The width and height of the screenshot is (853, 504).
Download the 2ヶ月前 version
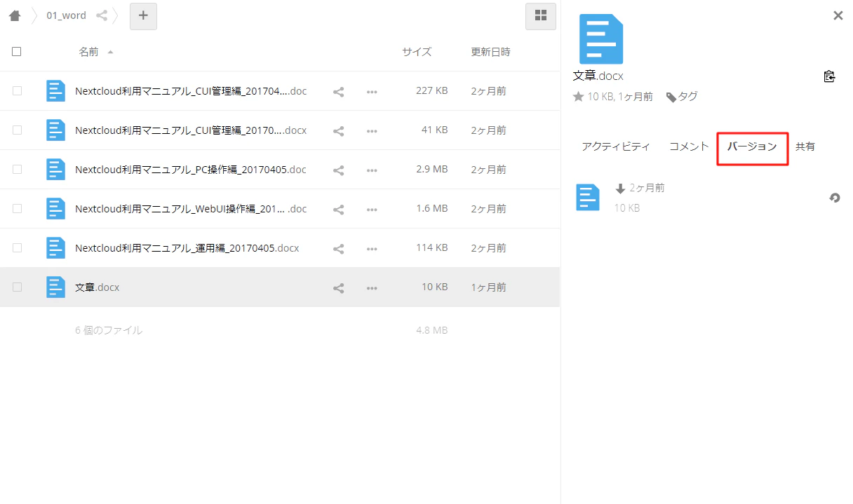pyautogui.click(x=620, y=189)
